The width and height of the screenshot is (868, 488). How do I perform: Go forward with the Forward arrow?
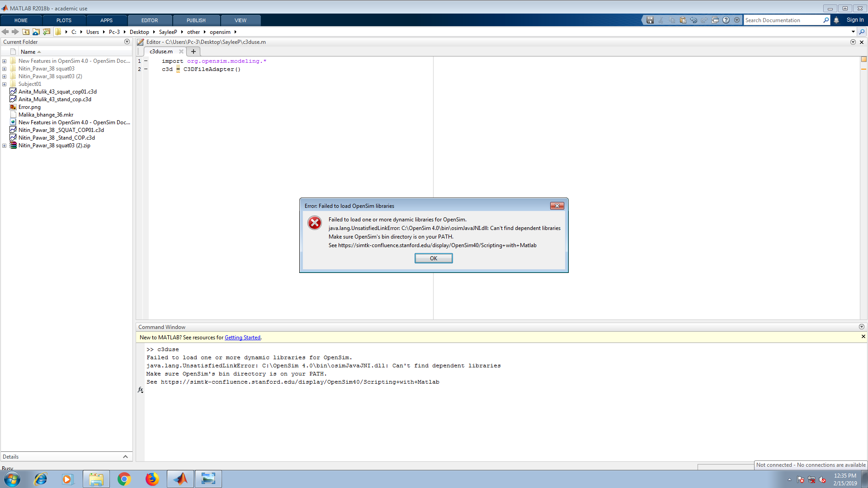coord(15,32)
